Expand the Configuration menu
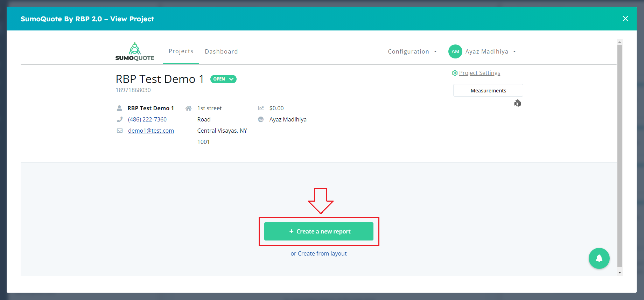Viewport: 644px width, 300px height. click(412, 51)
